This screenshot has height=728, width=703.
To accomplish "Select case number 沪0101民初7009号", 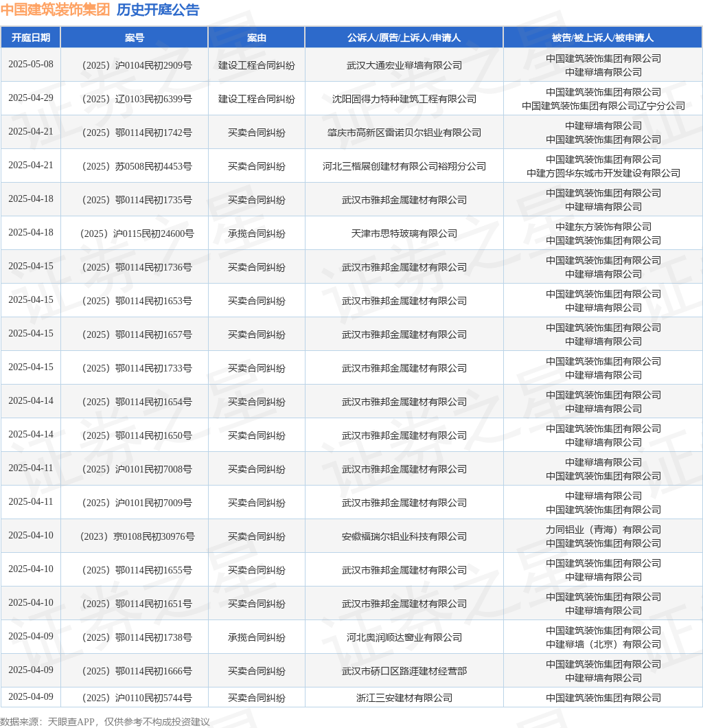I will pos(154,503).
